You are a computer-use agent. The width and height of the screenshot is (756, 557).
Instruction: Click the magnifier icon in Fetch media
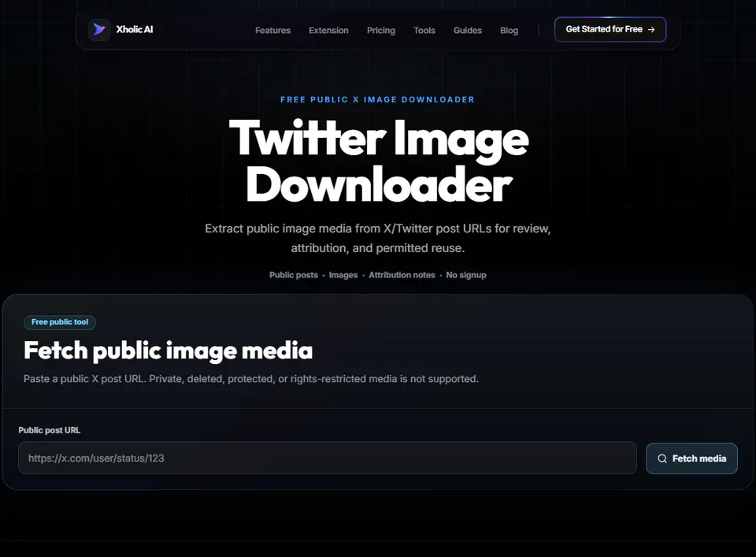[x=662, y=459]
